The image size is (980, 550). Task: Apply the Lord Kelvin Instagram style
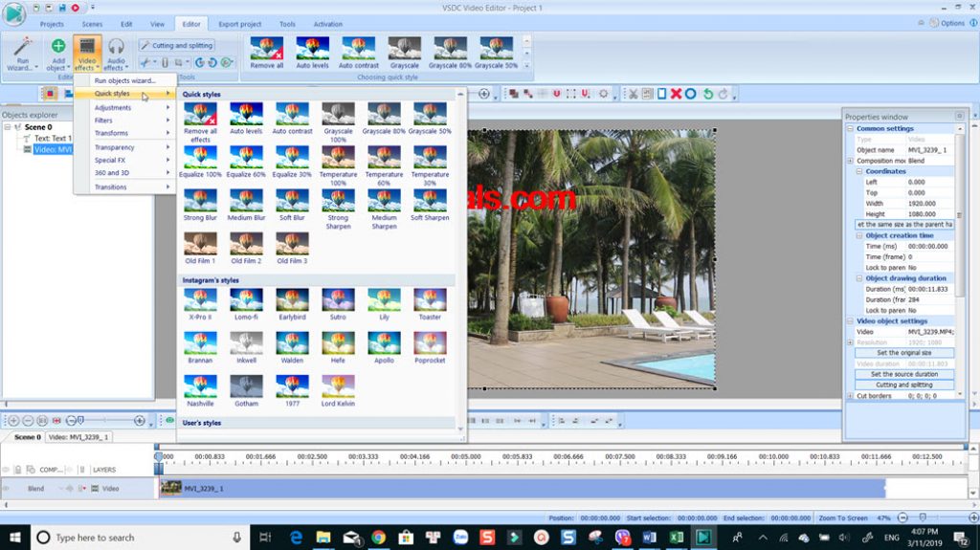tap(338, 390)
